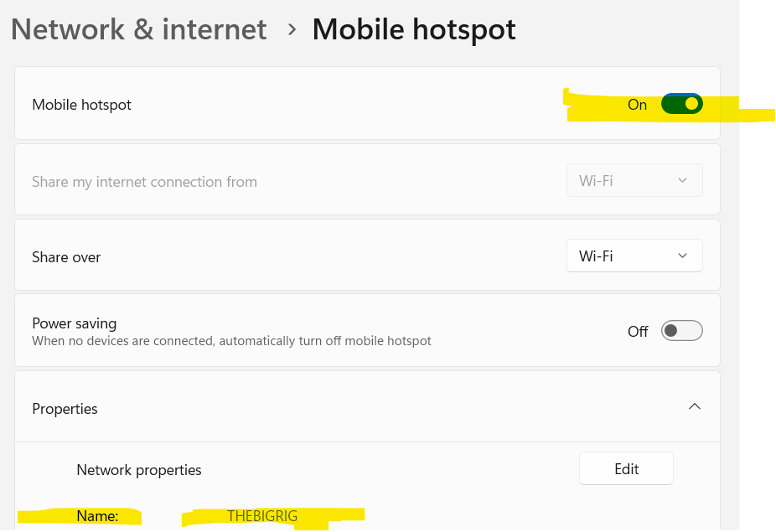Go back to Network & internet breadcrumb
The height and width of the screenshot is (532, 776).
click(x=139, y=30)
